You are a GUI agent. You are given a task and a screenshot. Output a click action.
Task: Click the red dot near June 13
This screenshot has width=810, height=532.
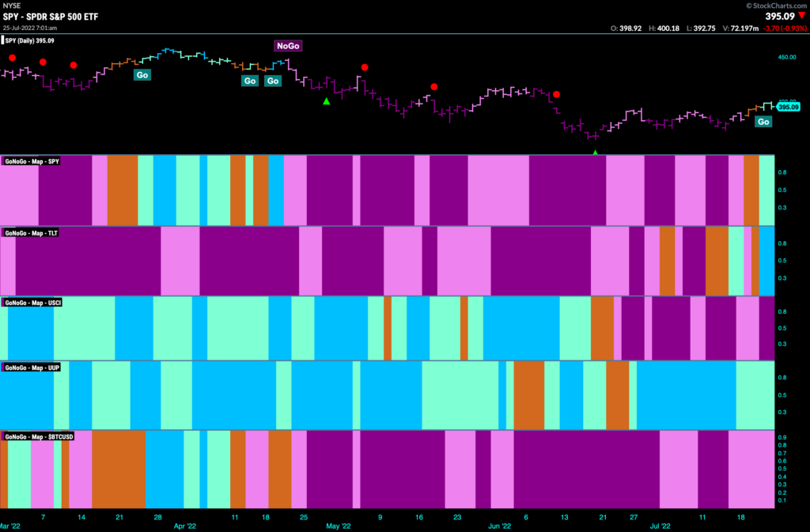click(x=556, y=94)
